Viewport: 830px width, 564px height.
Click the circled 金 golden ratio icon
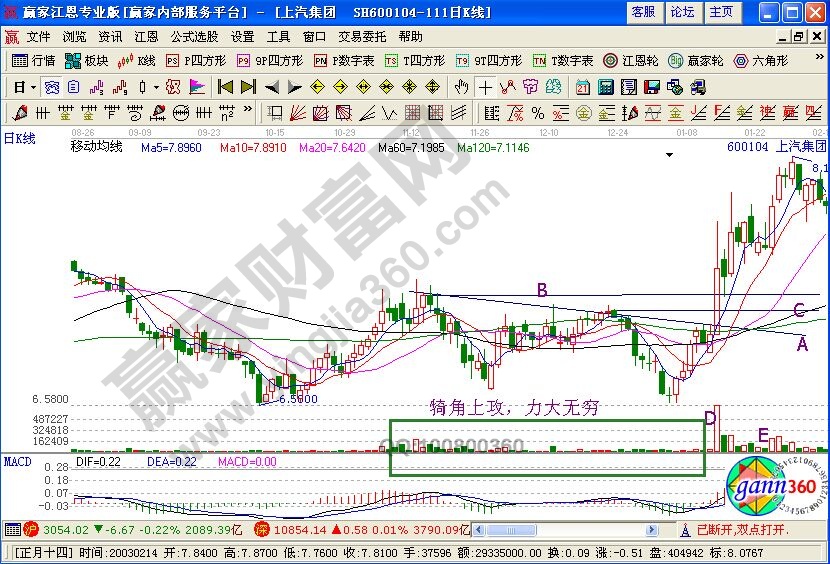click(583, 113)
